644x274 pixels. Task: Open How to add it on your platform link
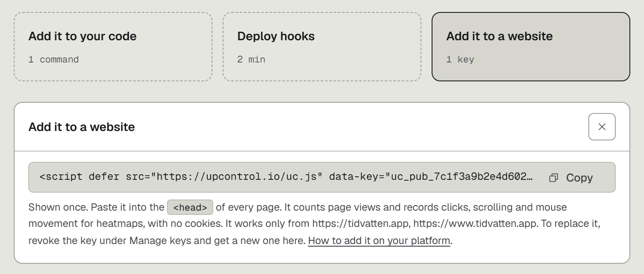pyautogui.click(x=379, y=241)
